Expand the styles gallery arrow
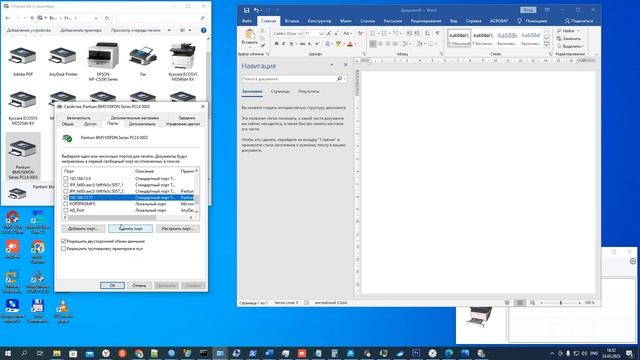The image size is (640, 360). tap(547, 44)
